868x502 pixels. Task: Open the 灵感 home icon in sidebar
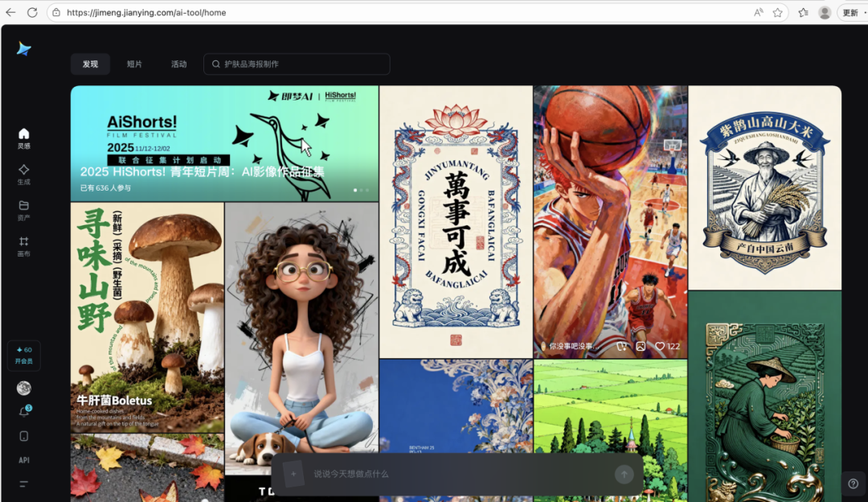(23, 138)
